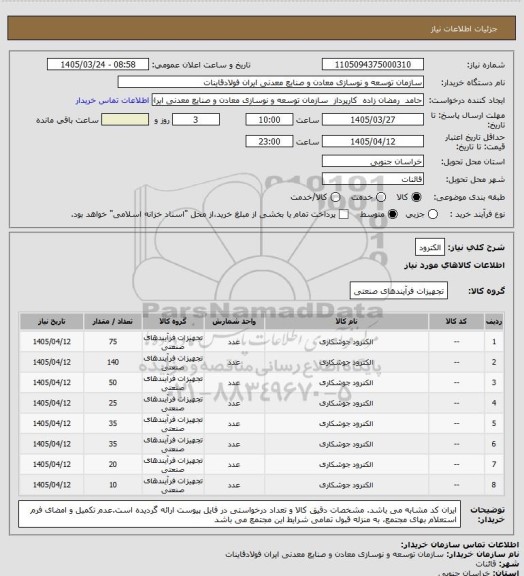
Task: Click the announcement date field 1405/03/24 - 08:58
Action: (x=98, y=64)
